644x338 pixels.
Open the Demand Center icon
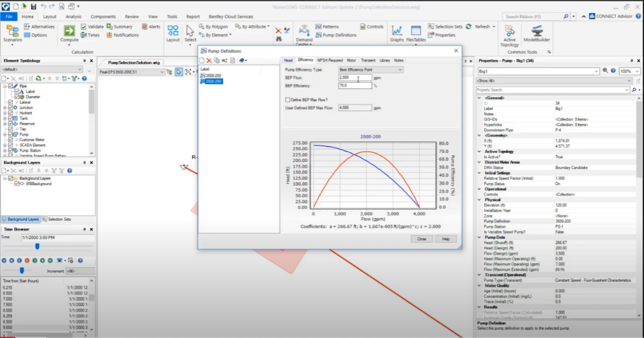(304, 30)
